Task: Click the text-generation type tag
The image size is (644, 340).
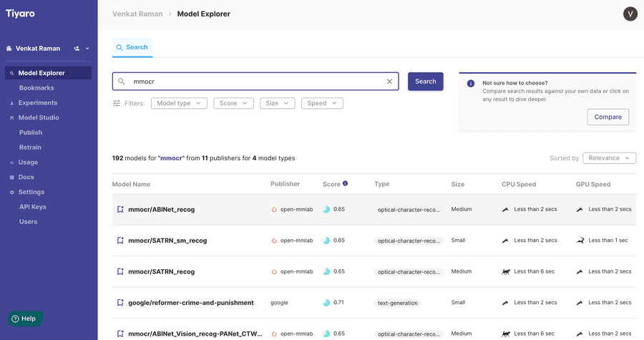Action: coord(398,303)
